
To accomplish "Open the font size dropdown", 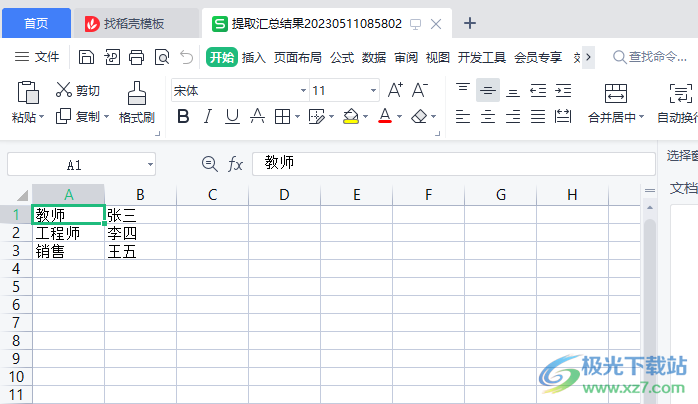I will pyautogui.click(x=373, y=90).
